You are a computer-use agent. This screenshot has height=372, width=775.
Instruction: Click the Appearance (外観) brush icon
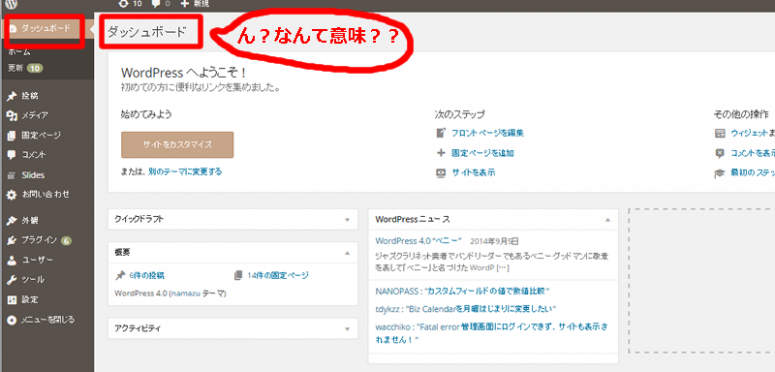pos(12,220)
